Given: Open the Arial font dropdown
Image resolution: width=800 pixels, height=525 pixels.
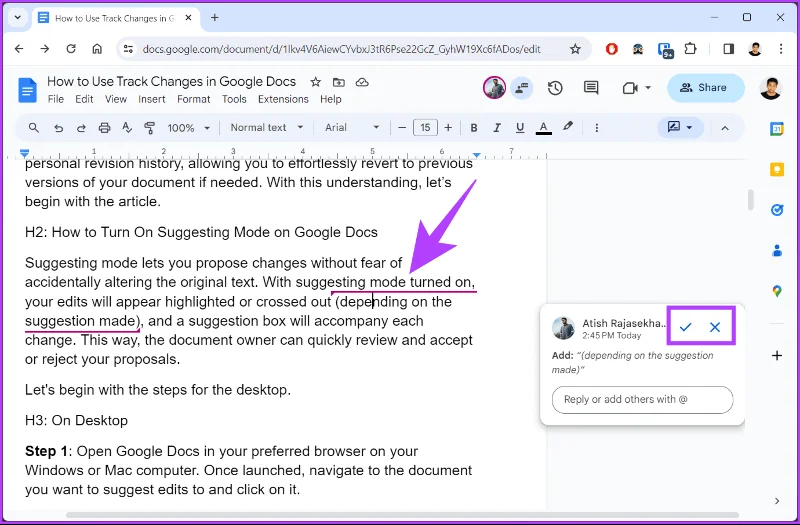Looking at the screenshot, I should pos(352,128).
